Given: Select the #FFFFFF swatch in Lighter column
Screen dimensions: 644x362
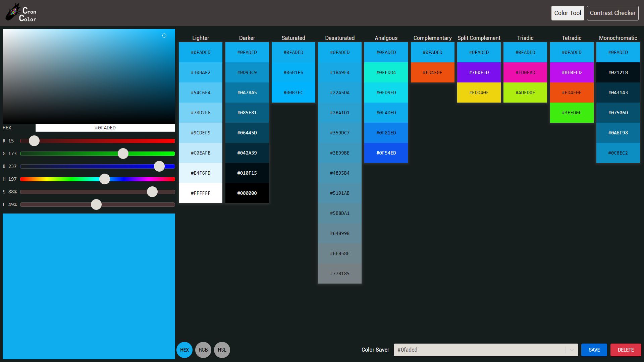Looking at the screenshot, I should pyautogui.click(x=200, y=193).
